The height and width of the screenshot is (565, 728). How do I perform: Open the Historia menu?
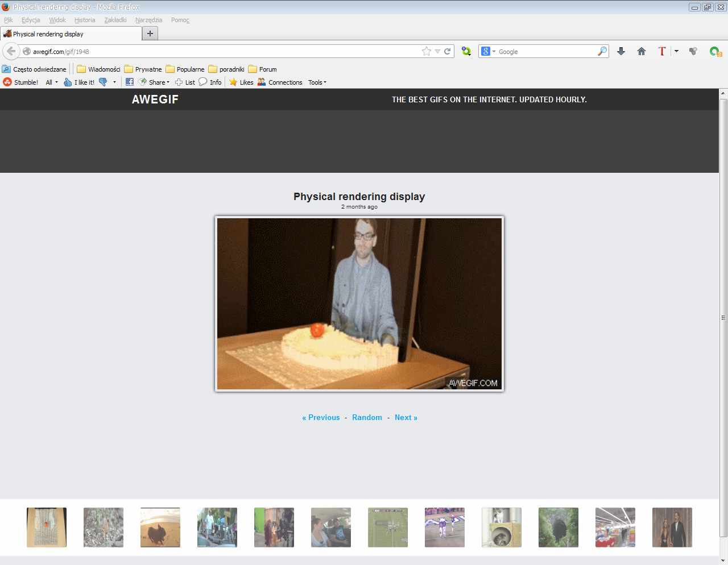point(85,20)
